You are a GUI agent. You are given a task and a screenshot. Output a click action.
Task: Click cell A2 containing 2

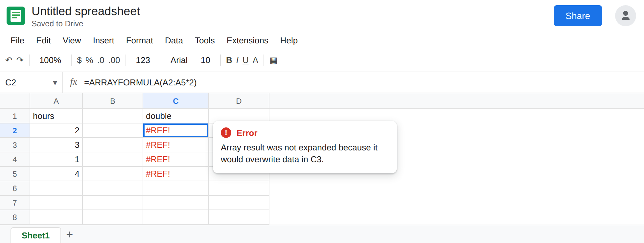[x=56, y=131]
